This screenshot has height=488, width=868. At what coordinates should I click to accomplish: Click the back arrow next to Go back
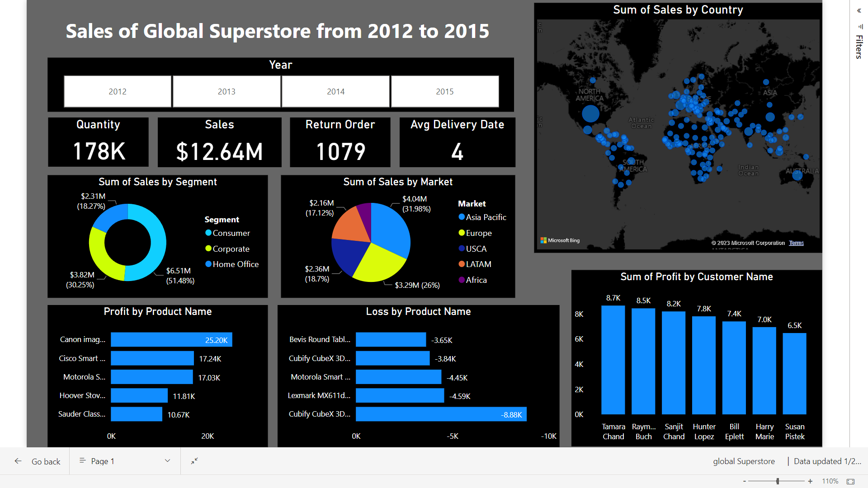18,461
